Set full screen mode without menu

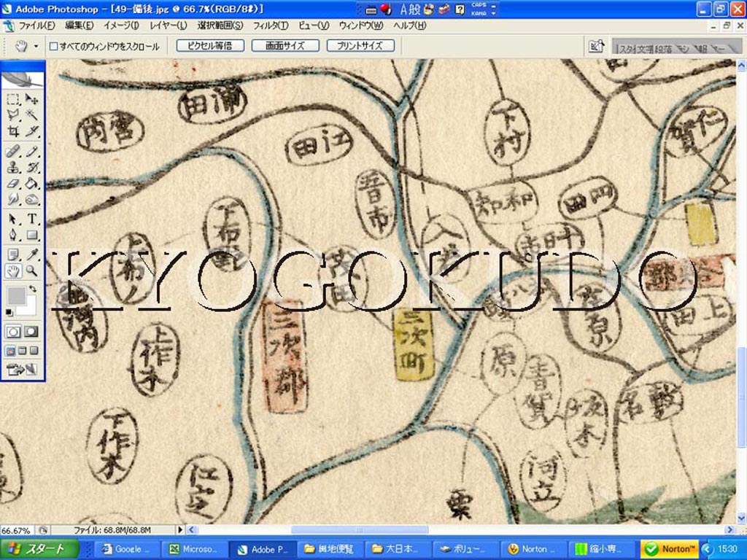34,351
